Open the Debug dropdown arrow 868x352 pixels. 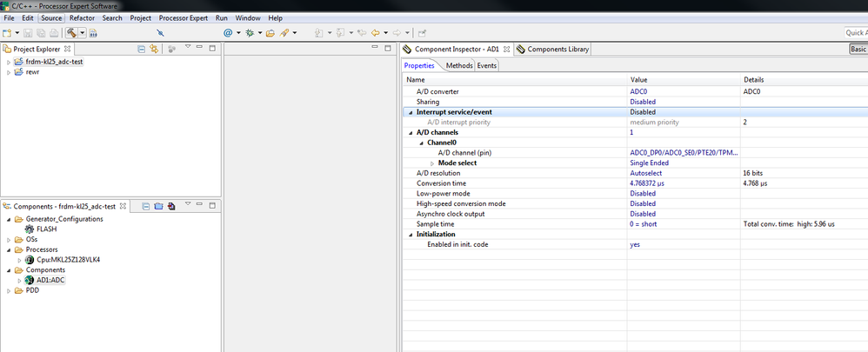click(x=260, y=33)
